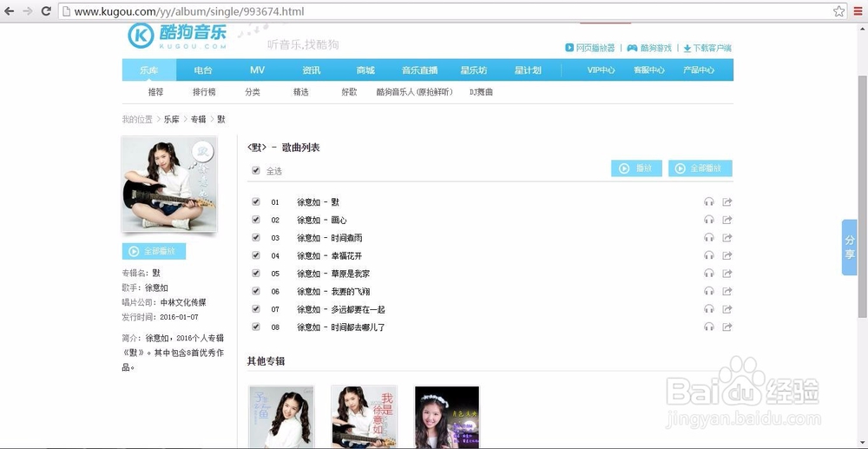Screen dimensions: 868x449
Task: Bookmark the page with the star icon
Action: click(839, 11)
